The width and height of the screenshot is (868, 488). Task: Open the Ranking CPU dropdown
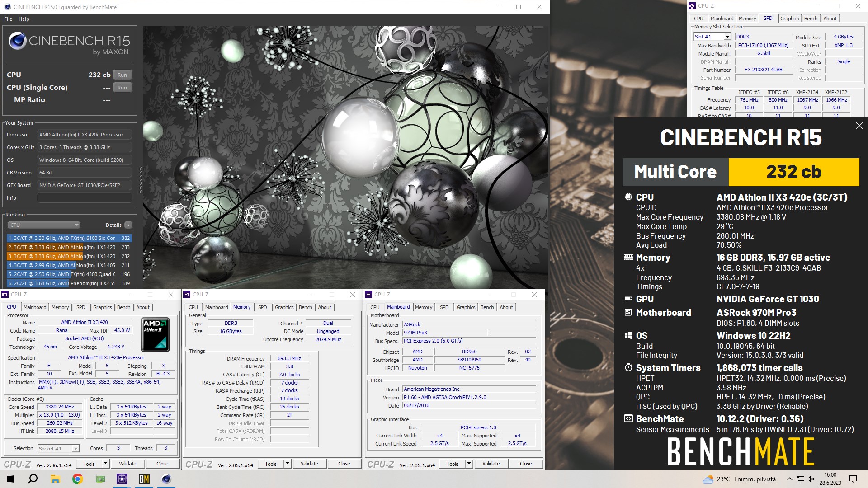pyautogui.click(x=44, y=225)
